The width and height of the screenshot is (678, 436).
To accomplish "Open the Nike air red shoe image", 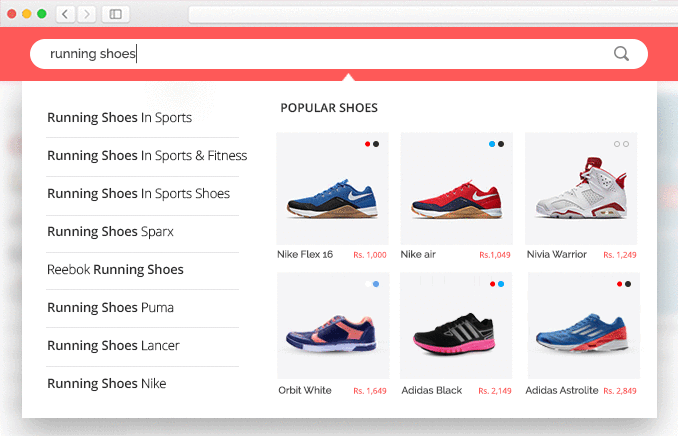I will pos(457,189).
